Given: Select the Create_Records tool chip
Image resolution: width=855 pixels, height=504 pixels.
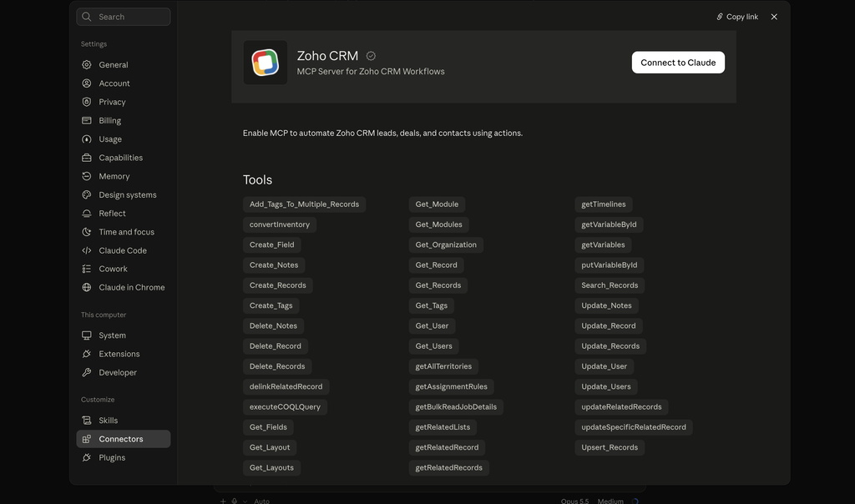Looking at the screenshot, I should click(x=277, y=285).
